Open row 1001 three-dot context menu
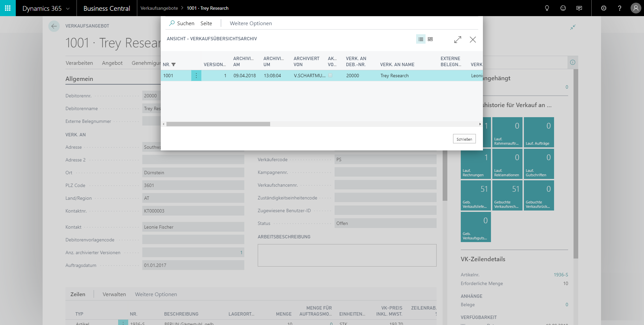 click(196, 76)
